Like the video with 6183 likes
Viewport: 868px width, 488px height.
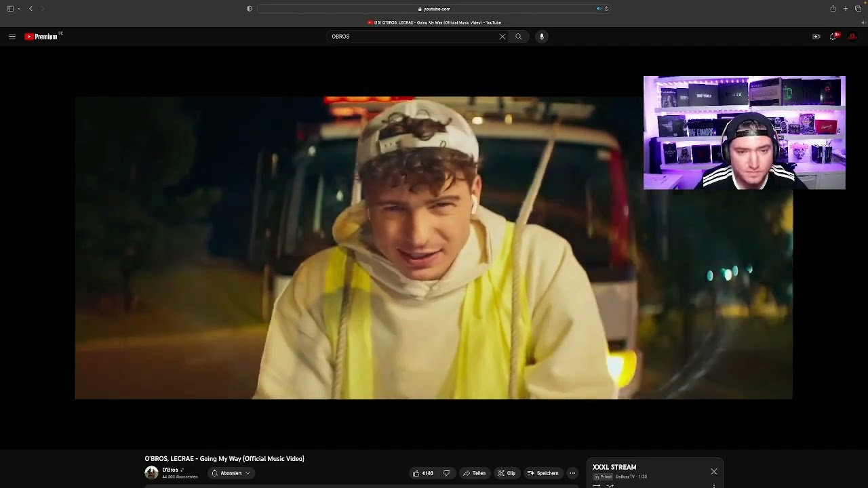[423, 473]
